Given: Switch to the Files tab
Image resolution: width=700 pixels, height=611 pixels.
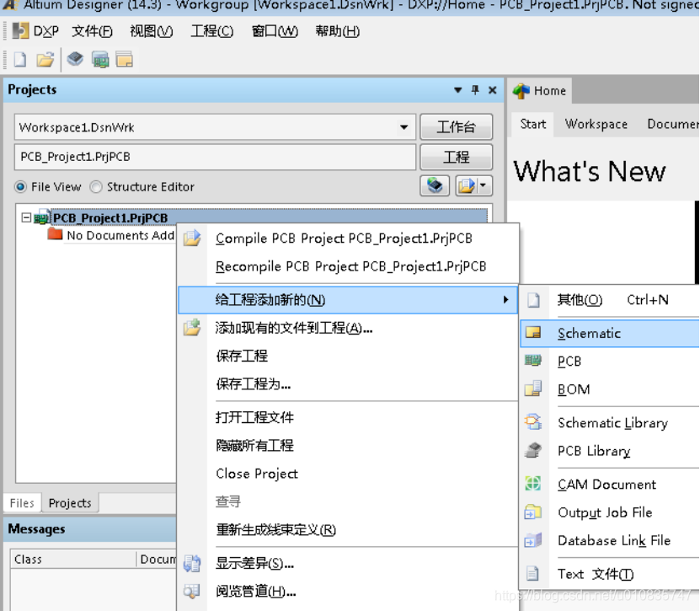Looking at the screenshot, I should click(22, 503).
